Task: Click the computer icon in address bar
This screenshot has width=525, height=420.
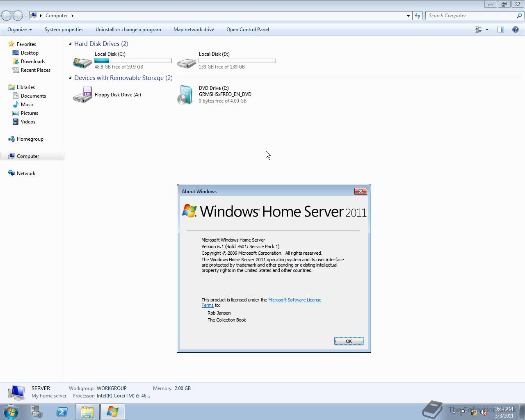Action: (34, 16)
